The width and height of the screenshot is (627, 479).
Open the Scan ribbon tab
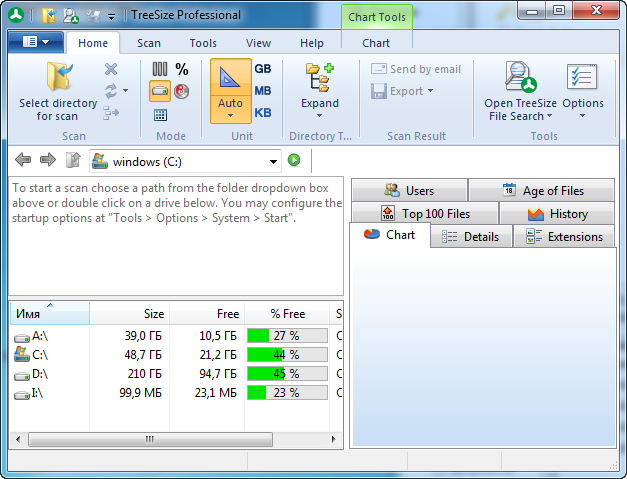[x=149, y=43]
